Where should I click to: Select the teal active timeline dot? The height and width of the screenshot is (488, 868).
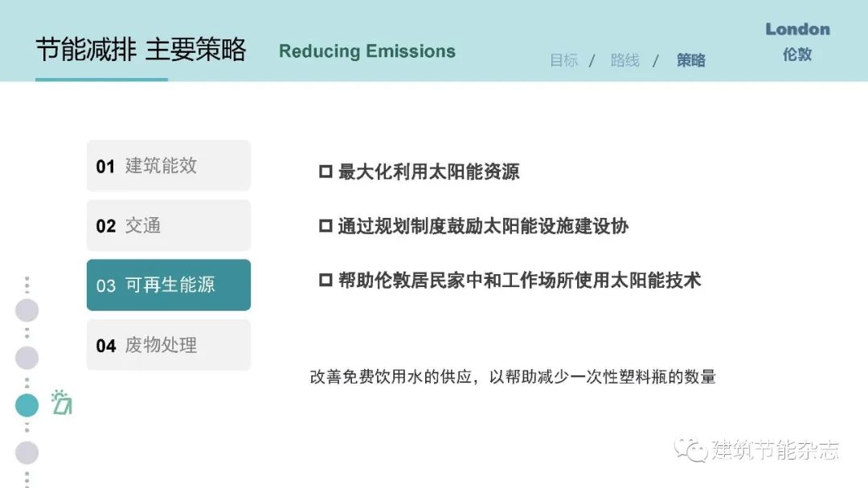pyautogui.click(x=27, y=405)
